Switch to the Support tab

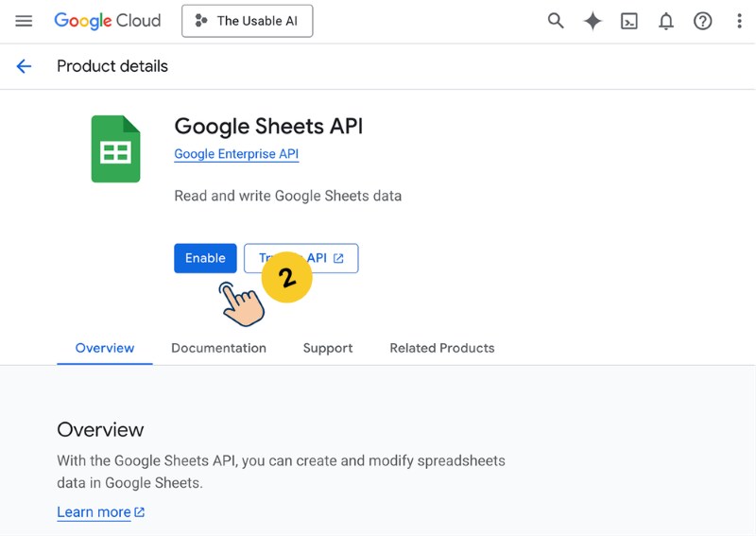coord(328,348)
